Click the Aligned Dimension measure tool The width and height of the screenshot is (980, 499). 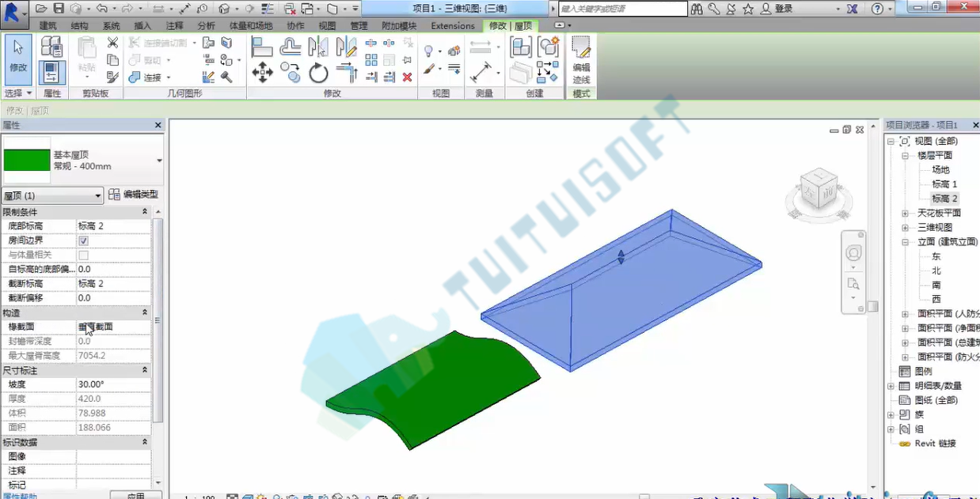[x=481, y=73]
